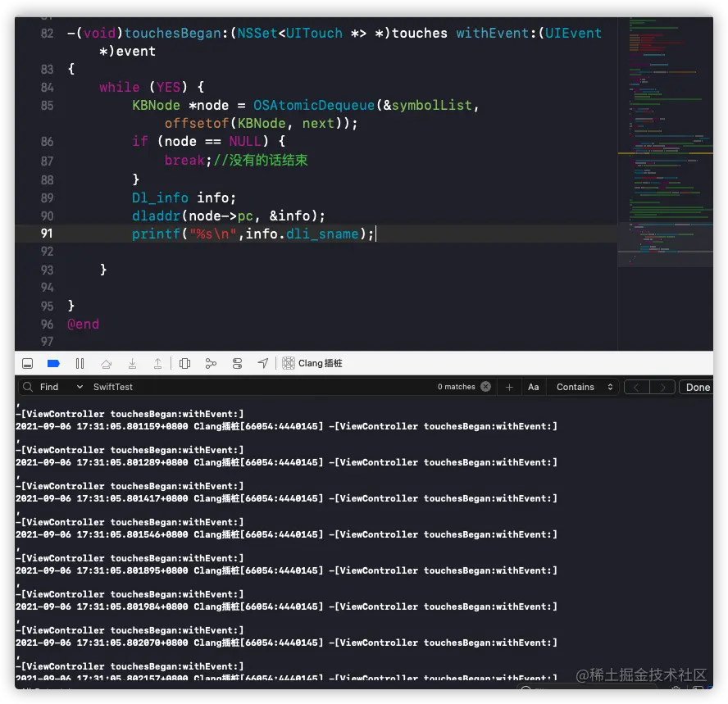Viewport: 728px width, 704px height.
Task: Click the Chinese comment 没有的话结束
Action: point(268,160)
